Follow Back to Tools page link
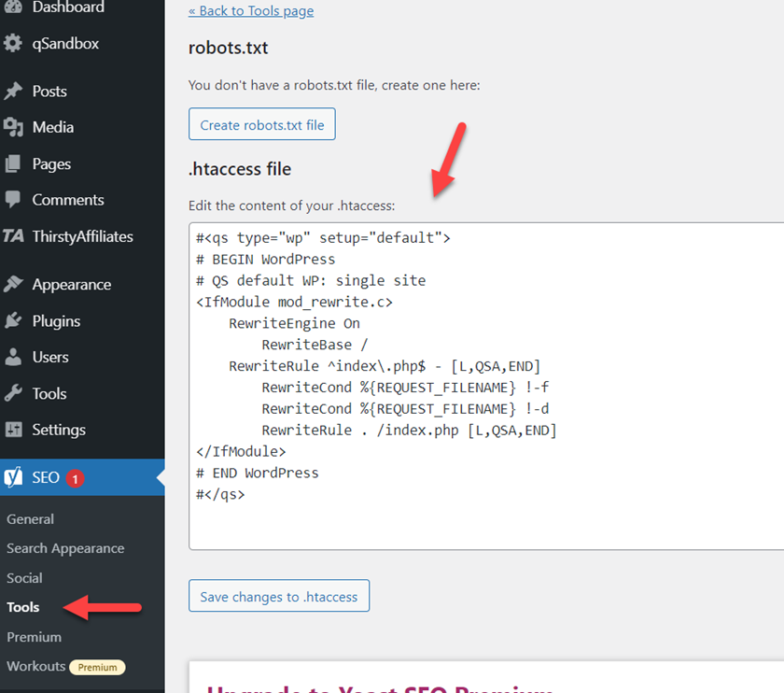Image resolution: width=784 pixels, height=693 pixels. click(251, 10)
